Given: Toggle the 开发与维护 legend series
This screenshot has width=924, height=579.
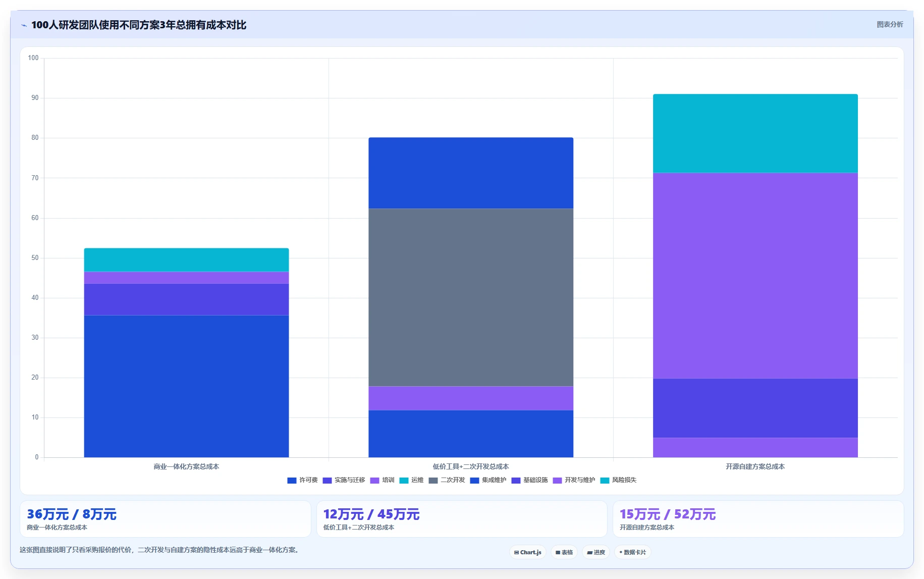Looking at the screenshot, I should click(574, 480).
